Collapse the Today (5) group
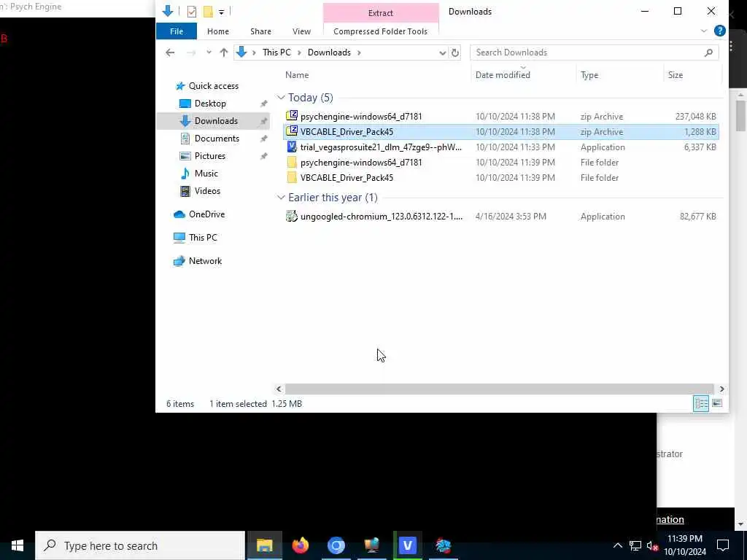Viewport: 747px width, 560px height. point(281,98)
